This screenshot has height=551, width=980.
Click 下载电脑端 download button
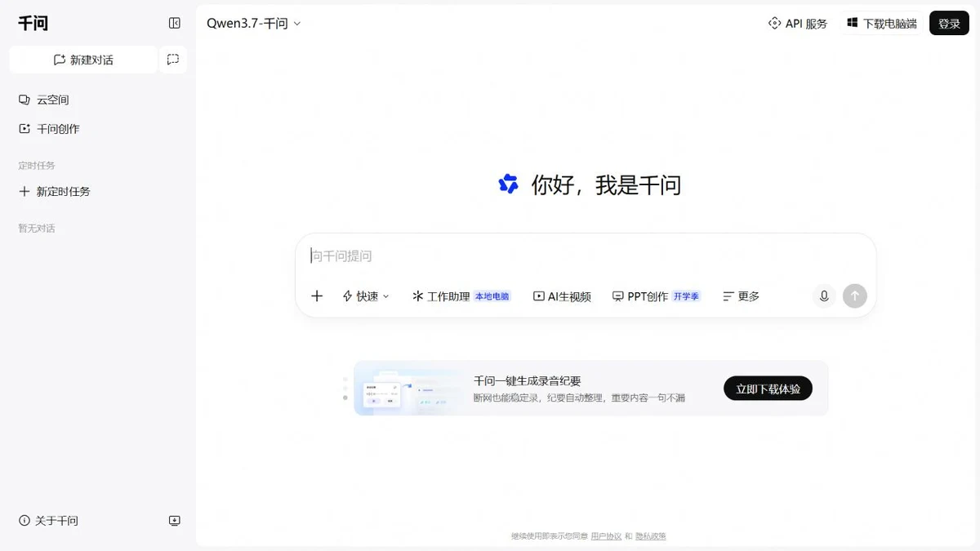pos(882,24)
